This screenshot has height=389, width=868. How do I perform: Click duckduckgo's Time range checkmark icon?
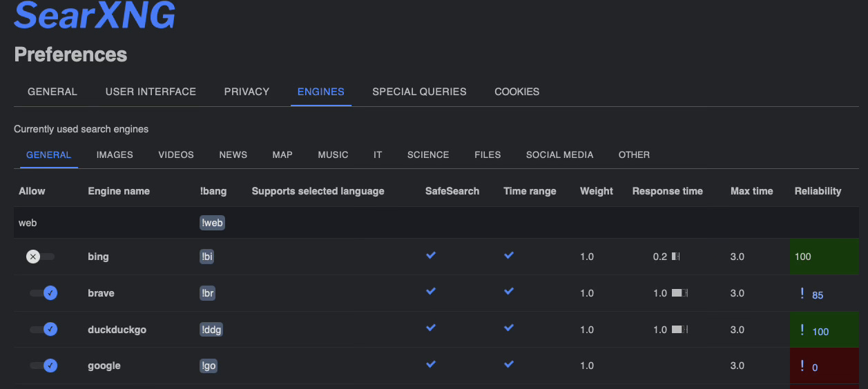509,328
